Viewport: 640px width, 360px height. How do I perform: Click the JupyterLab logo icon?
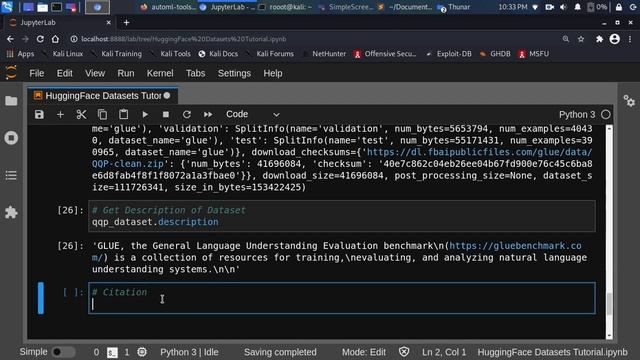11,73
